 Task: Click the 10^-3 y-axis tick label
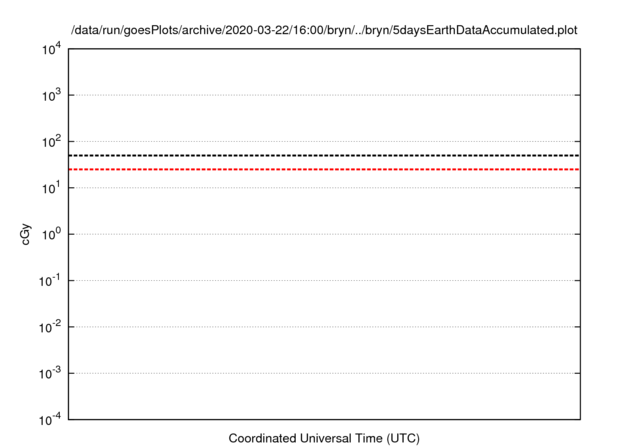[x=50, y=373]
